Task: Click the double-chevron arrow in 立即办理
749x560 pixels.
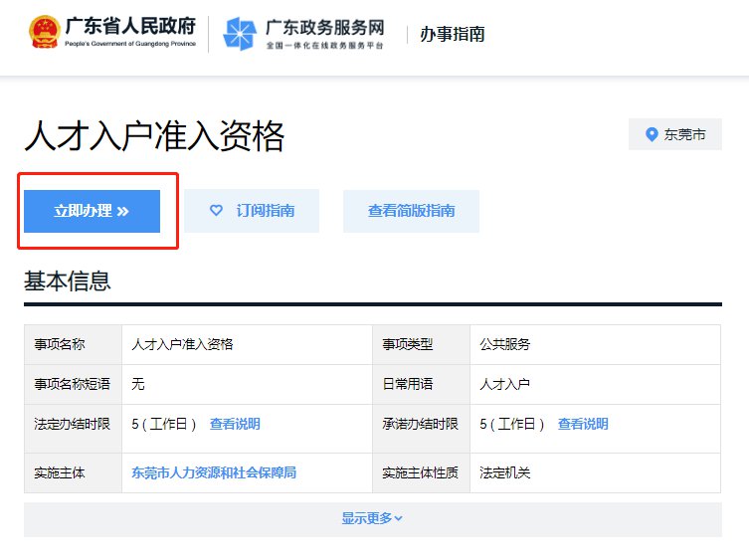Action: click(123, 212)
